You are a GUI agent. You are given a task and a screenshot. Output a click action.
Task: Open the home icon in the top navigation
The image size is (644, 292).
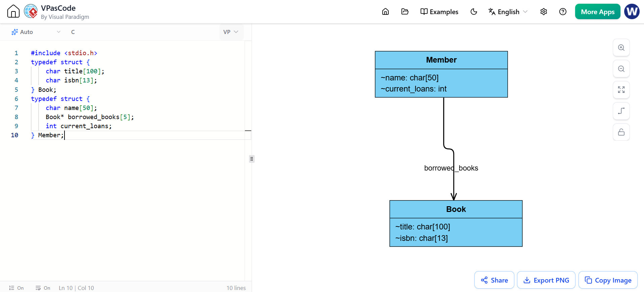pyautogui.click(x=385, y=12)
